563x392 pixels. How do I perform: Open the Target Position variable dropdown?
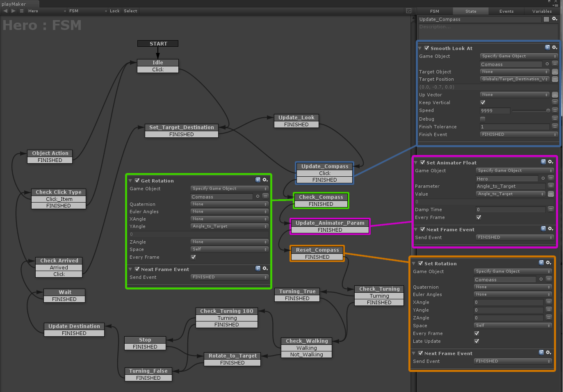click(515, 79)
